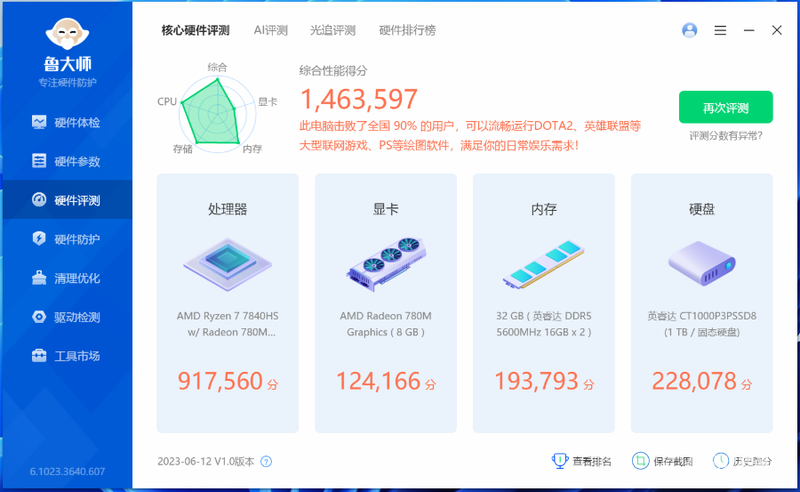Minimize the 鲁大师 window
This screenshot has width=800, height=492.
[748, 31]
